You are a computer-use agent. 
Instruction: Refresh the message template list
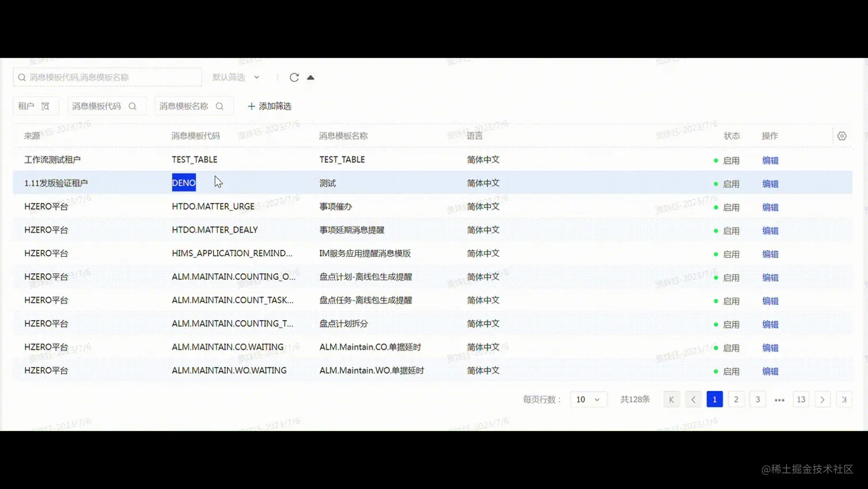pos(294,77)
